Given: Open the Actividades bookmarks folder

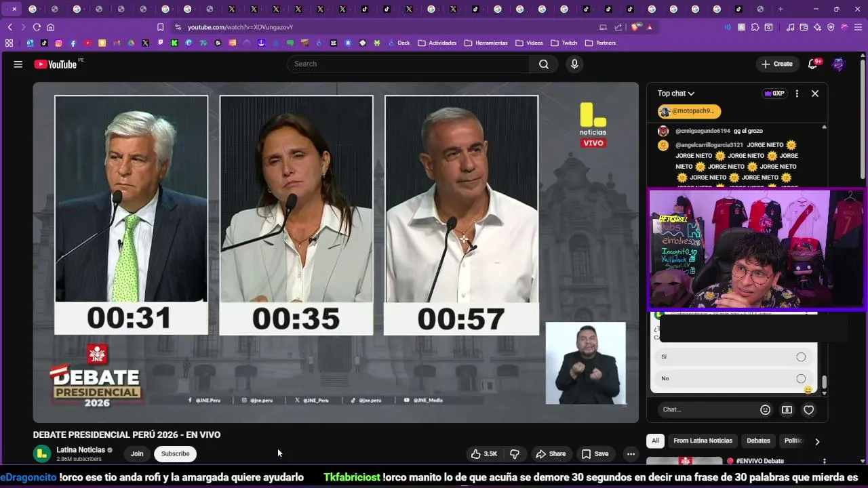Looking at the screenshot, I should pos(437,43).
